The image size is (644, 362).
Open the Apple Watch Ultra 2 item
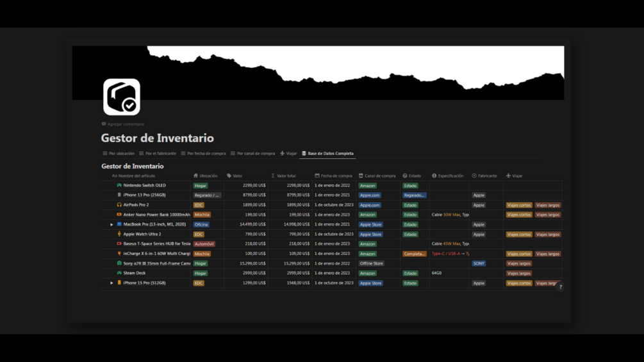142,234
